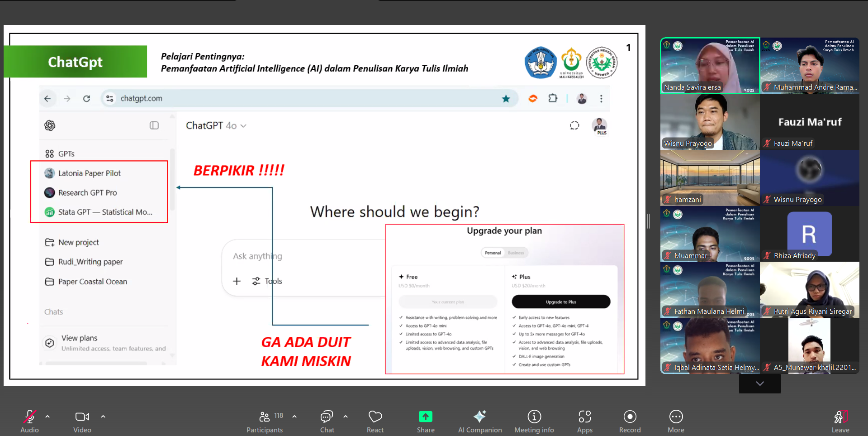Select the Personal plan toggle
The height and width of the screenshot is (436, 868).
[x=493, y=253]
